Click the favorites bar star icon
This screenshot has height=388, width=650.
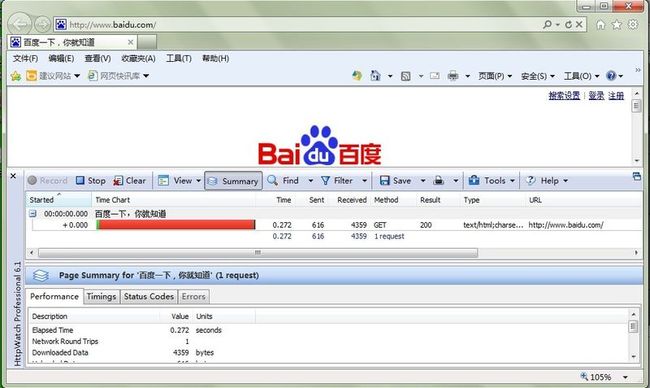click(x=16, y=76)
